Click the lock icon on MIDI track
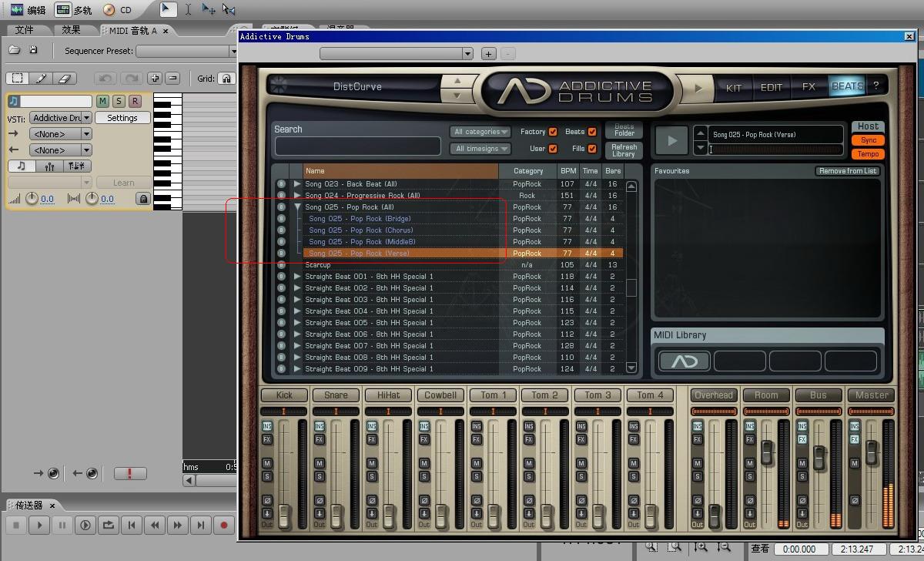Viewport: 924px width, 561px height. tap(142, 199)
